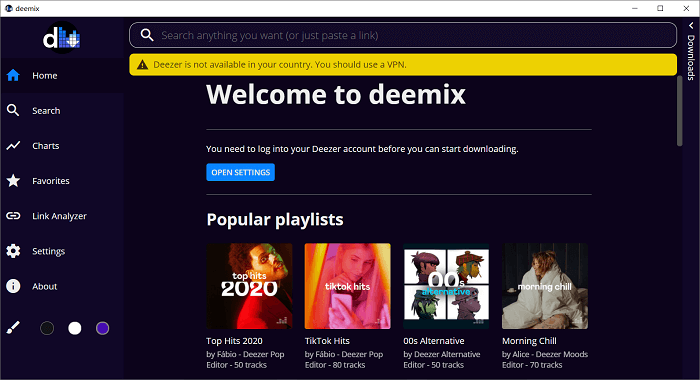Click 'by Deezer Alternative Editor - 50 tracks' text
The width and height of the screenshot is (700, 380).
(442, 359)
